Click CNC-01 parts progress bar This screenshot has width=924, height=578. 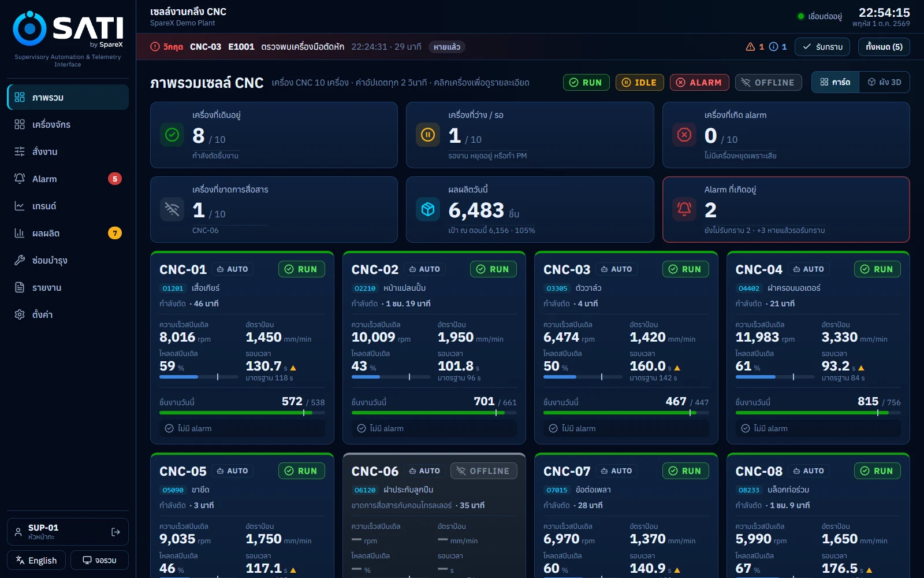pos(242,413)
